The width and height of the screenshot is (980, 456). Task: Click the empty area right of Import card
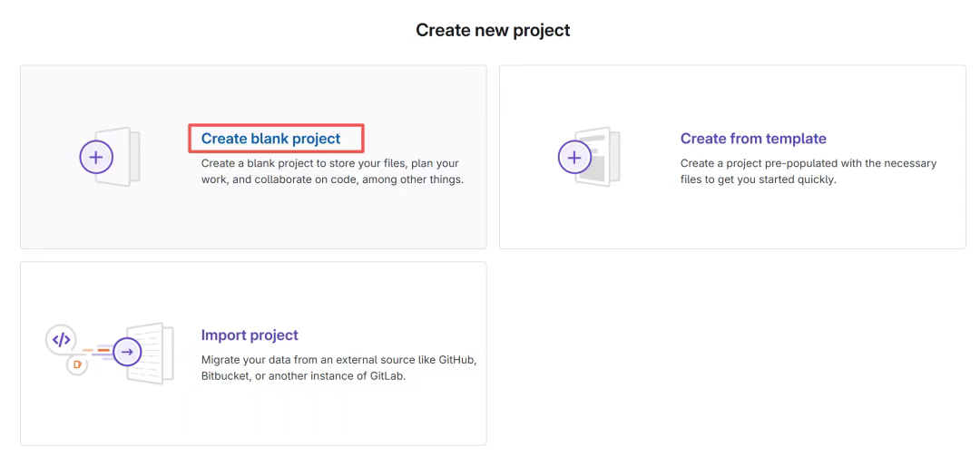(731, 354)
